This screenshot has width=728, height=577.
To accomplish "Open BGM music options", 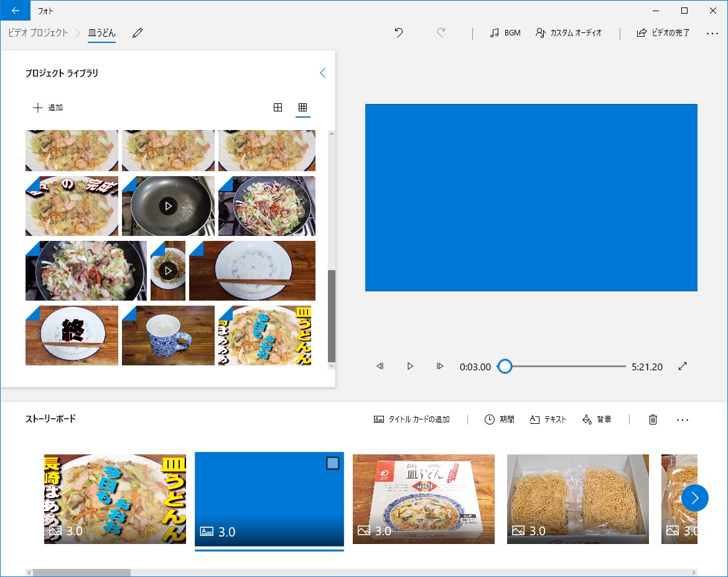I will [x=505, y=33].
